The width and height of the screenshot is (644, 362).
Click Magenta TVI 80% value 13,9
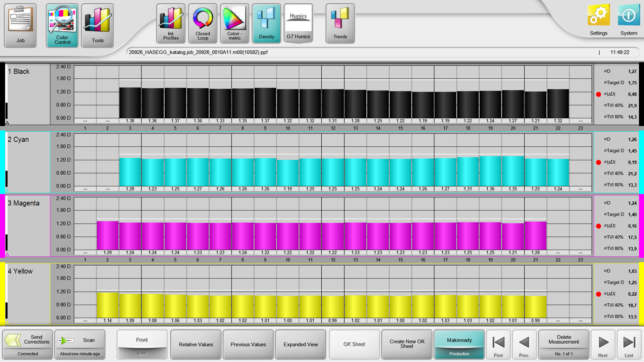632,249
